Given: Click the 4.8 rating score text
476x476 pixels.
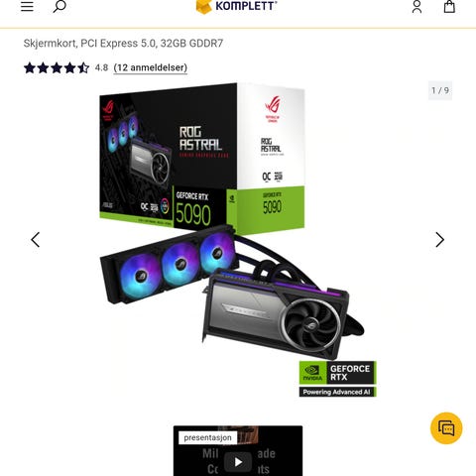Looking at the screenshot, I should click(101, 67).
